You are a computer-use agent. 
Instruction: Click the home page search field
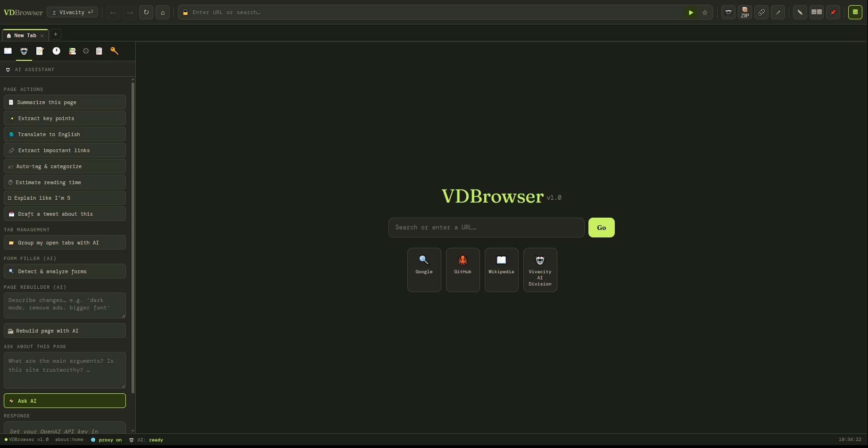pyautogui.click(x=487, y=228)
